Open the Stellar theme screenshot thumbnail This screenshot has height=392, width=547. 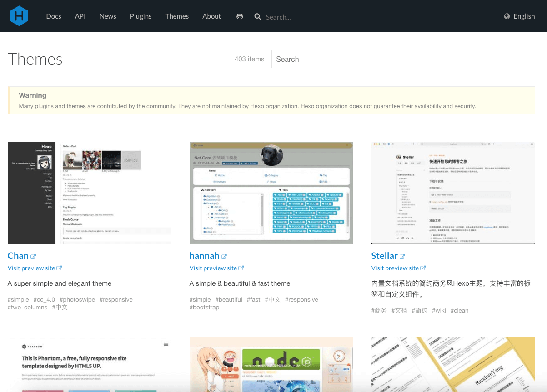coord(453,193)
